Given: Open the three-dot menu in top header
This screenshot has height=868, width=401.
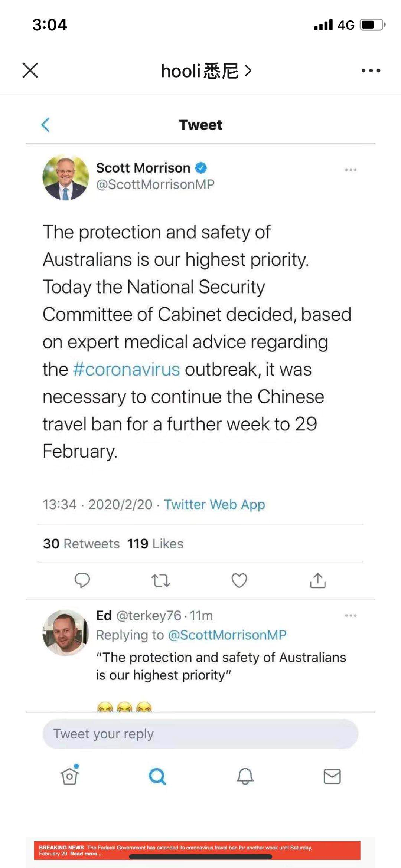Looking at the screenshot, I should [x=371, y=71].
